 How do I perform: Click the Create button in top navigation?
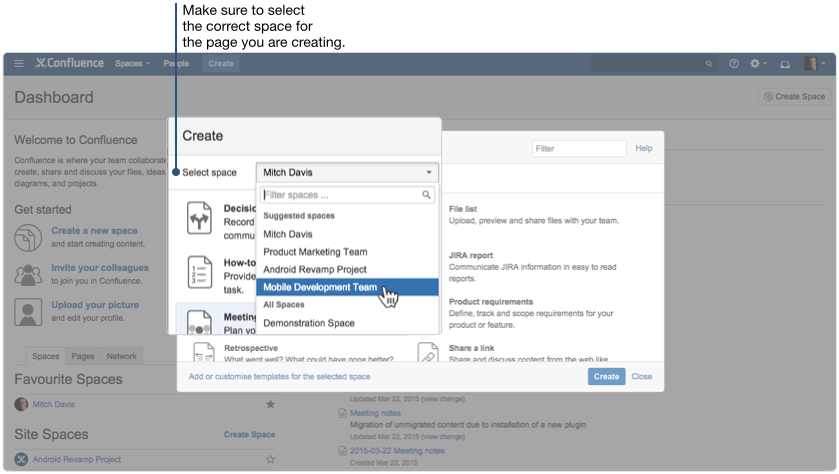coord(221,64)
